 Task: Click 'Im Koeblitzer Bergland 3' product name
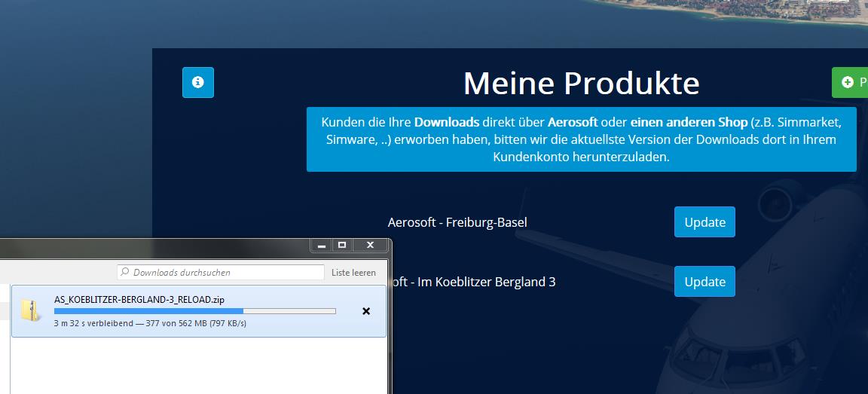[487, 283]
